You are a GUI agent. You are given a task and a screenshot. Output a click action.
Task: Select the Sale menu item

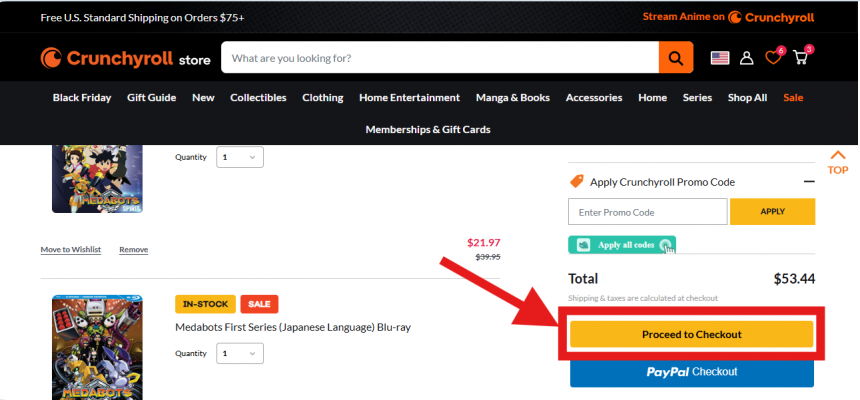pyautogui.click(x=793, y=98)
